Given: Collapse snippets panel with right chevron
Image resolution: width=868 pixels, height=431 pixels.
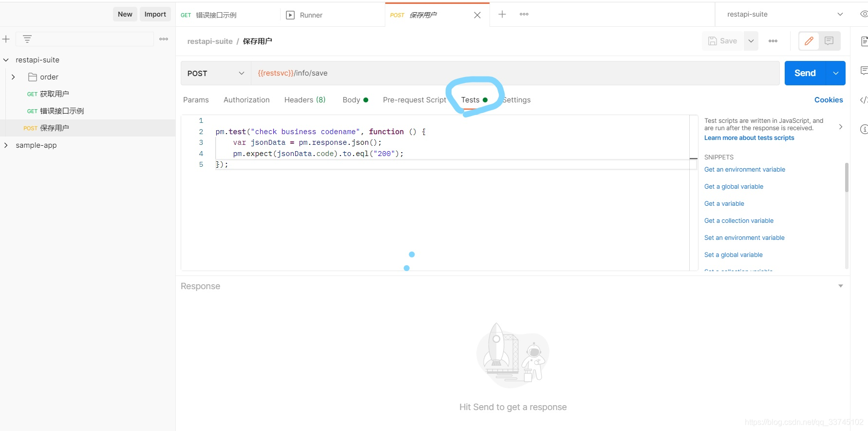Looking at the screenshot, I should 841,127.
